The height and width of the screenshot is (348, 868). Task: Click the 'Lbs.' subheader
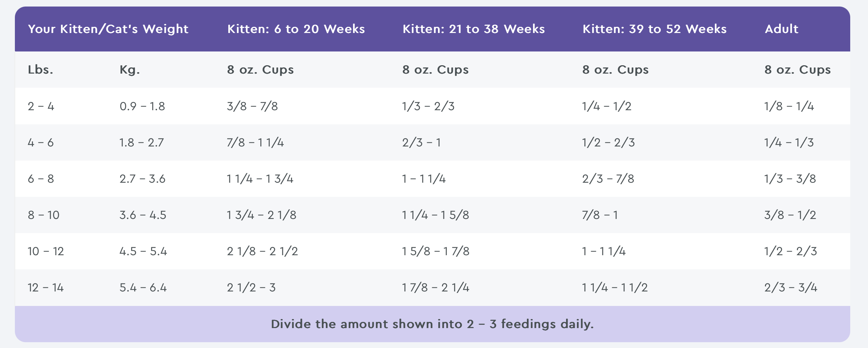[41, 70]
